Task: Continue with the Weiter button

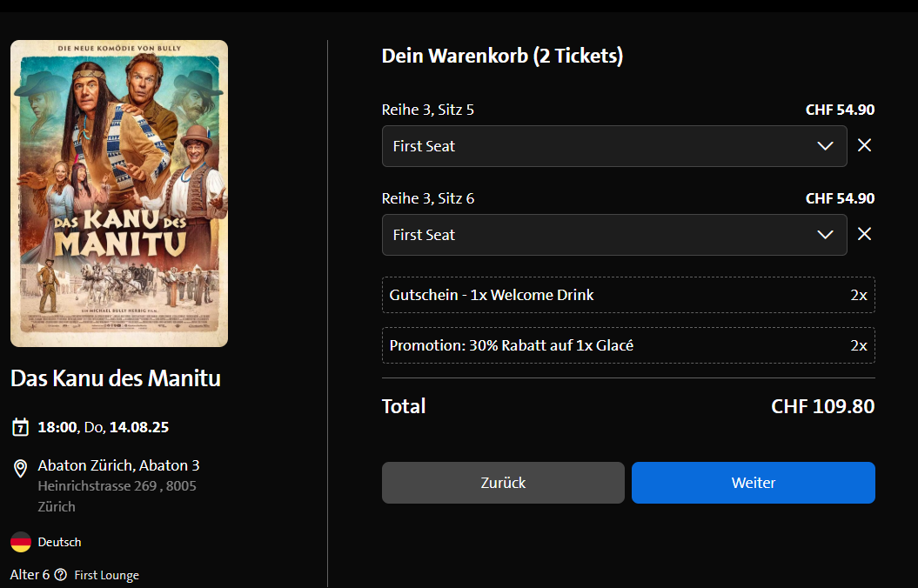Action: pyautogui.click(x=753, y=483)
